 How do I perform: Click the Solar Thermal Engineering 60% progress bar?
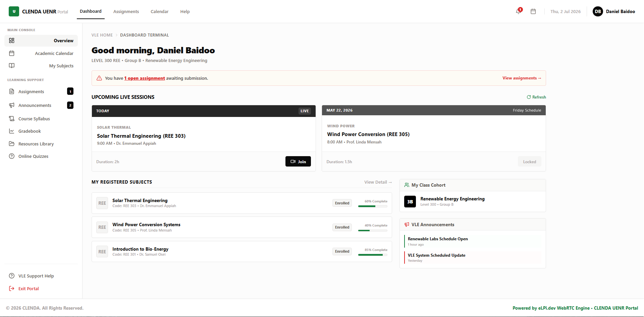(373, 206)
